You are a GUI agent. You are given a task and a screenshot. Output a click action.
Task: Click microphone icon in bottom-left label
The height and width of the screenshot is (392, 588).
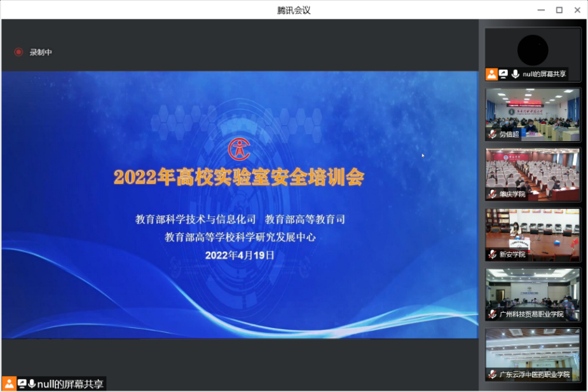(32, 384)
